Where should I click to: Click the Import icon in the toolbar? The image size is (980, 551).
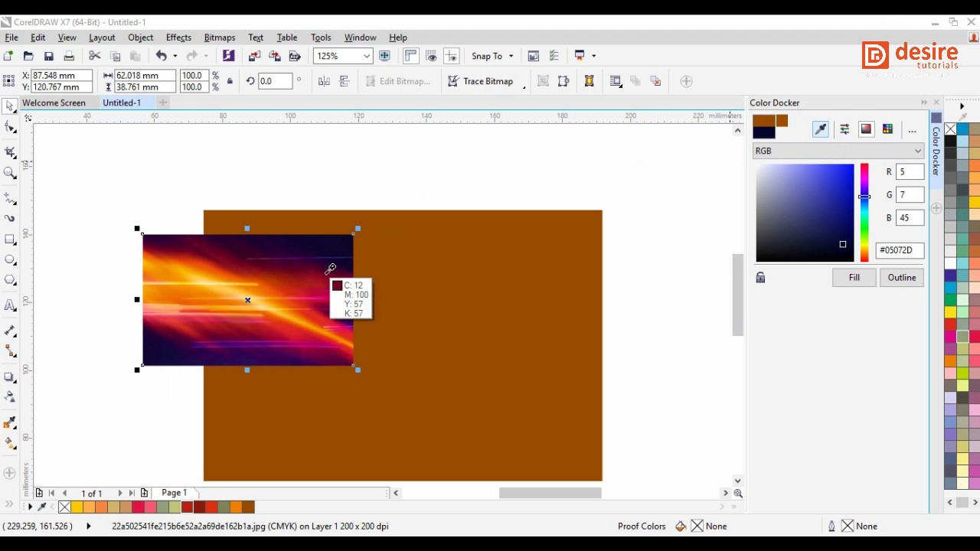(254, 56)
